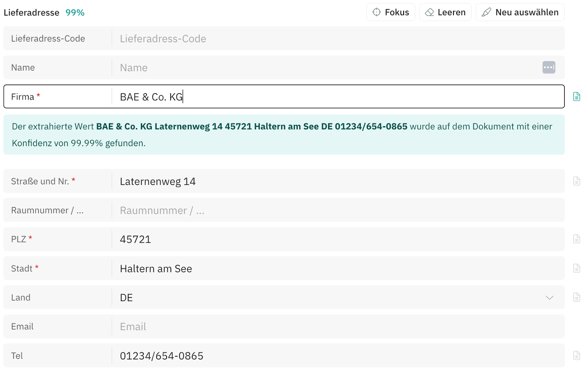Click the Fokus button
The height and width of the screenshot is (368, 588).
click(390, 12)
